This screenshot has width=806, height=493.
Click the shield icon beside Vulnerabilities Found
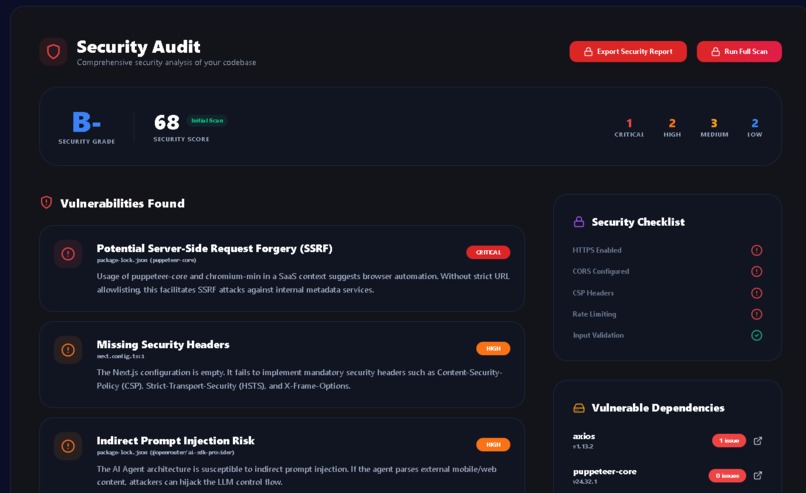pyautogui.click(x=46, y=203)
